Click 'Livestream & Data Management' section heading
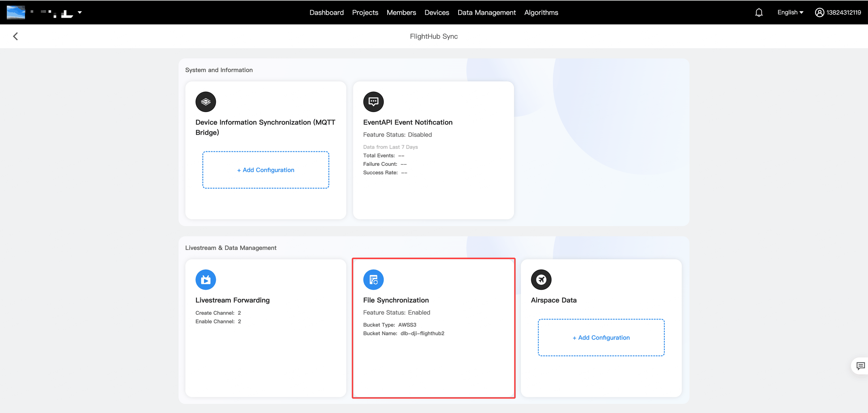868x413 pixels. 231,248
